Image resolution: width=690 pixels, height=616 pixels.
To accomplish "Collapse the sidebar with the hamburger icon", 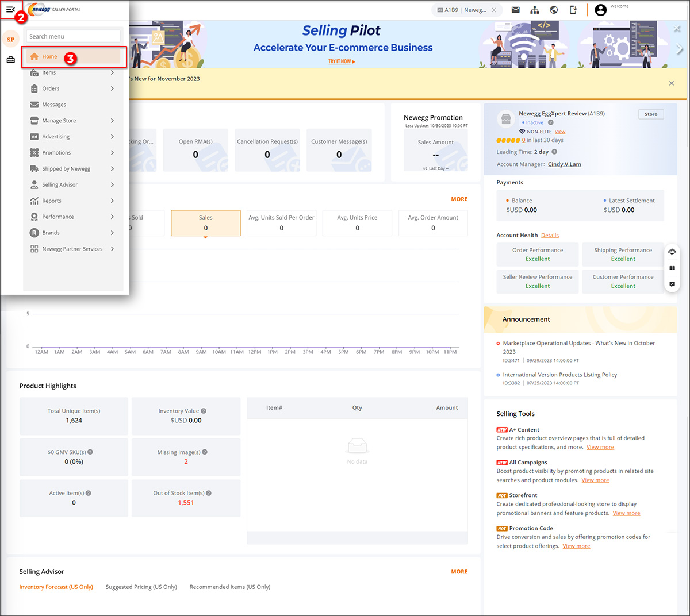I will click(10, 9).
